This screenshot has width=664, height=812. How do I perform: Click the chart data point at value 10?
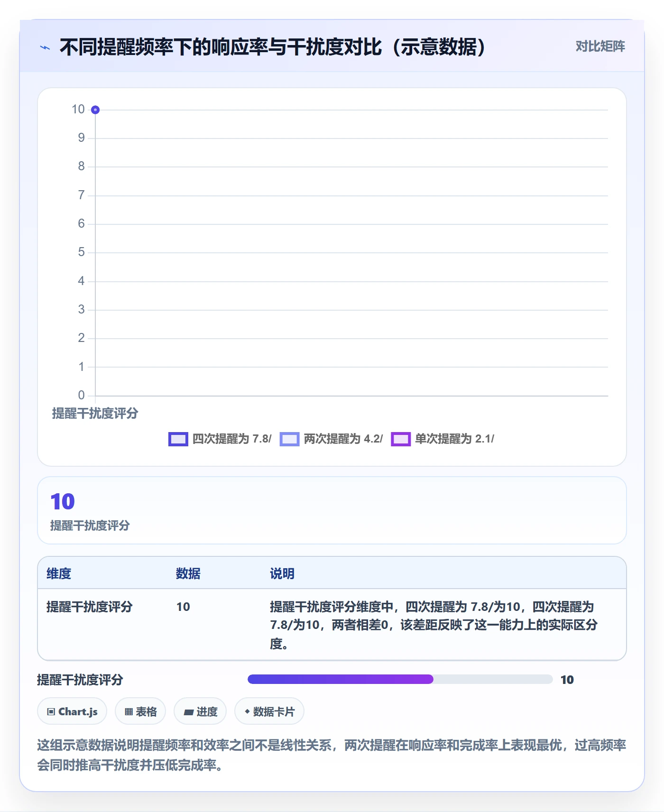(95, 110)
